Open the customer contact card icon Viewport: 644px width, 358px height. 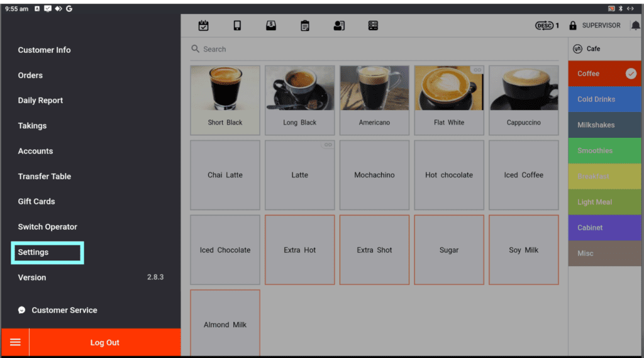point(339,26)
